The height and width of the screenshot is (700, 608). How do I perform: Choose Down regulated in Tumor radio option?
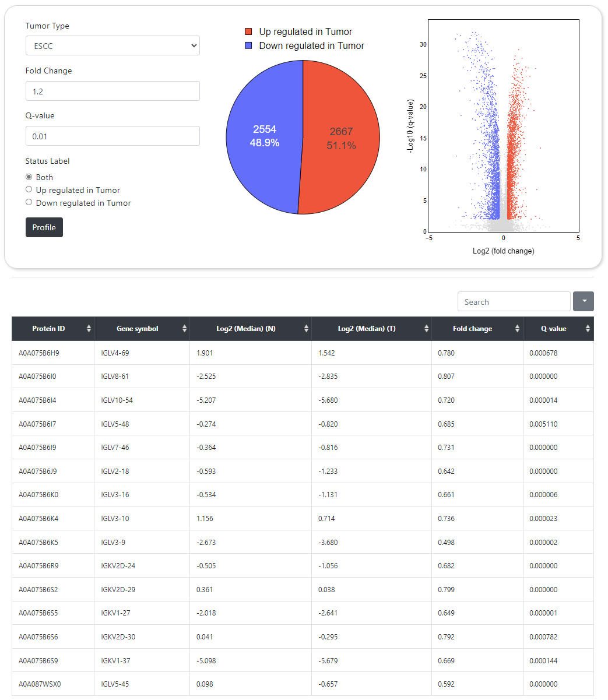point(29,203)
